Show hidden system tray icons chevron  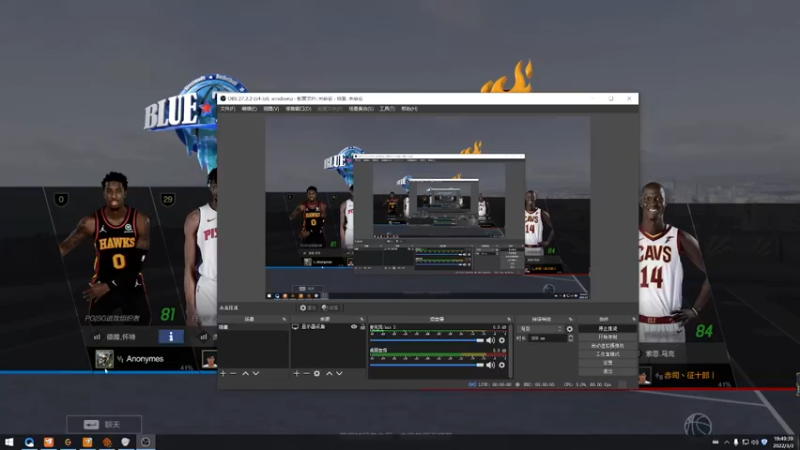(x=727, y=442)
